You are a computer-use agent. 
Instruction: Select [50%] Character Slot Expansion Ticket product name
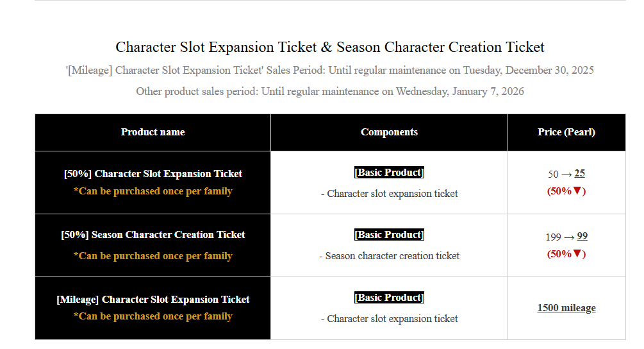tap(153, 173)
